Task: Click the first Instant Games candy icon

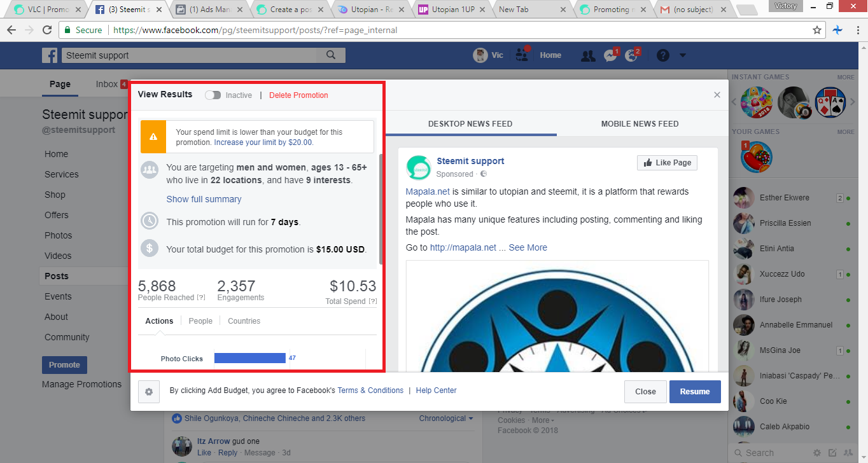Action: [757, 102]
